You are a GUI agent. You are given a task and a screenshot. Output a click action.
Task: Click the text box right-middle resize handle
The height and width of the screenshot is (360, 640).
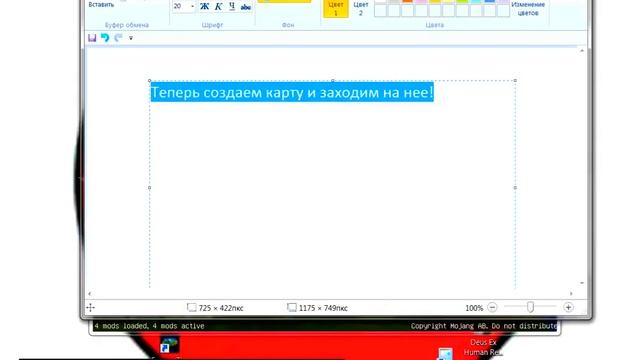[515, 188]
